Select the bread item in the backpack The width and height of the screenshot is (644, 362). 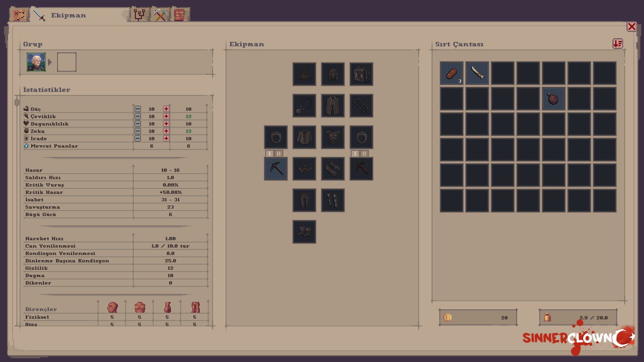451,73
